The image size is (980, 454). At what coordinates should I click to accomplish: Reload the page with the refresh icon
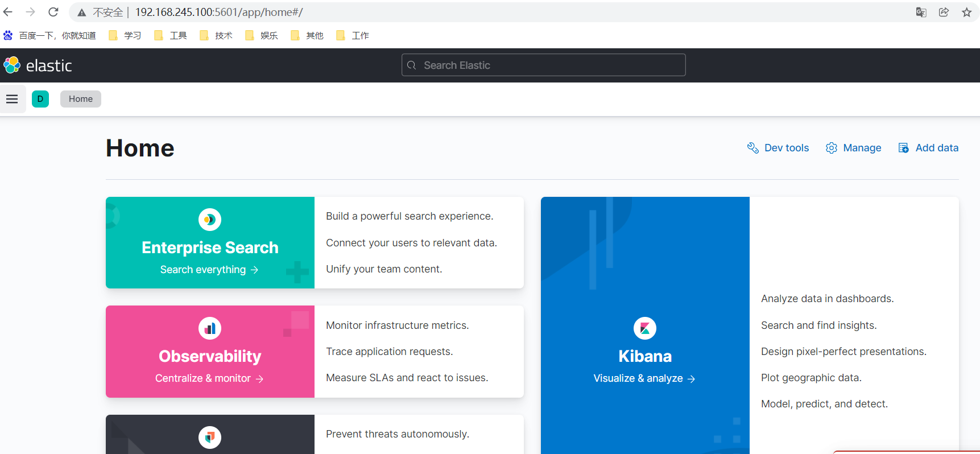53,12
